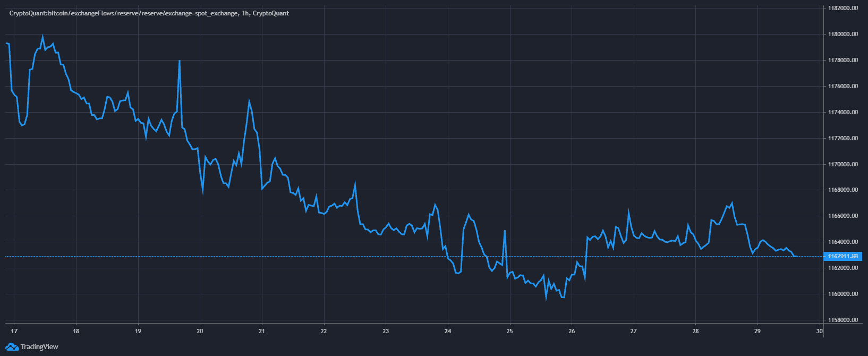Viewport: 868px width, 356px height.
Task: Click date label 26 on time axis
Action: tap(572, 331)
